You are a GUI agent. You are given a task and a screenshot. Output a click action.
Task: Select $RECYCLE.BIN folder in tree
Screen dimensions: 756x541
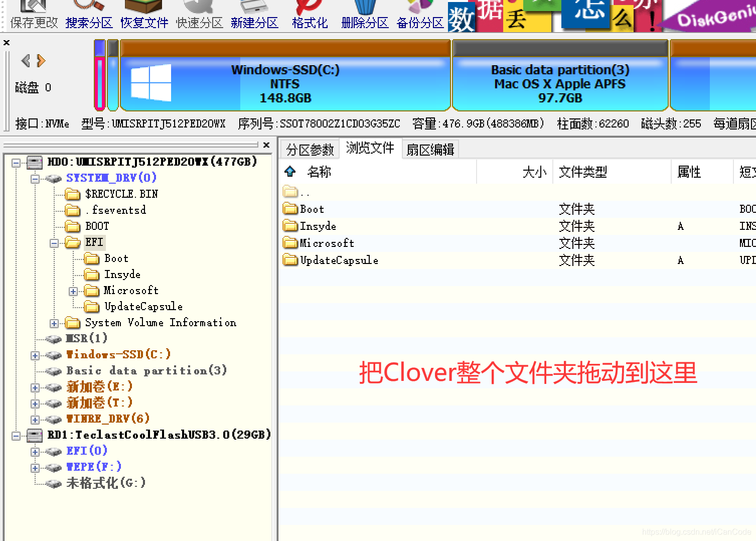click(x=121, y=194)
